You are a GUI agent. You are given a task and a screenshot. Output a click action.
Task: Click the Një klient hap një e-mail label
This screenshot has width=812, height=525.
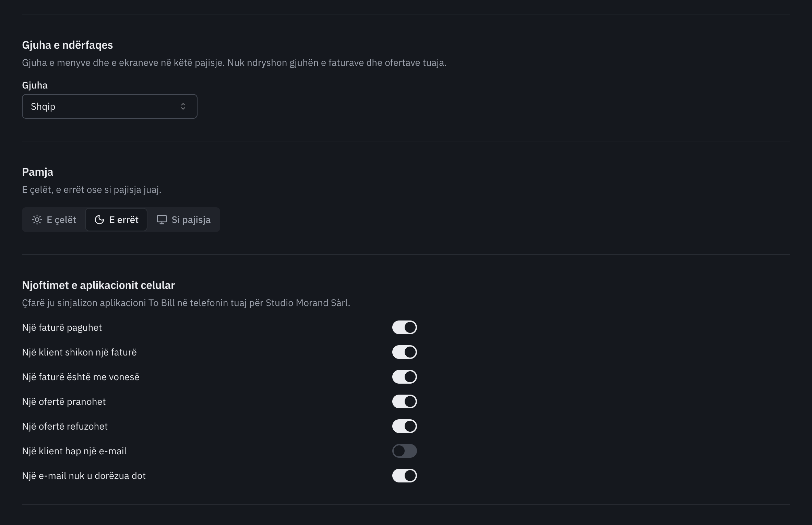click(74, 451)
